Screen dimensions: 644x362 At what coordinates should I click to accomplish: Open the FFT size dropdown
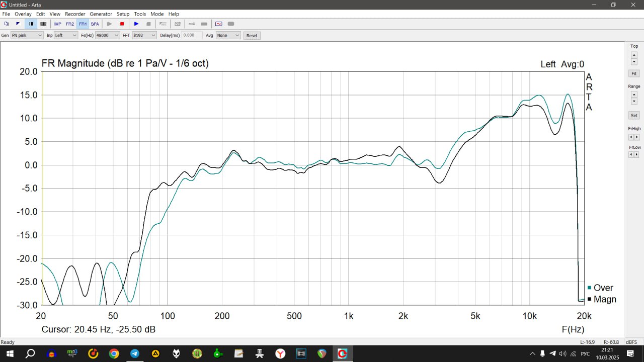144,36
